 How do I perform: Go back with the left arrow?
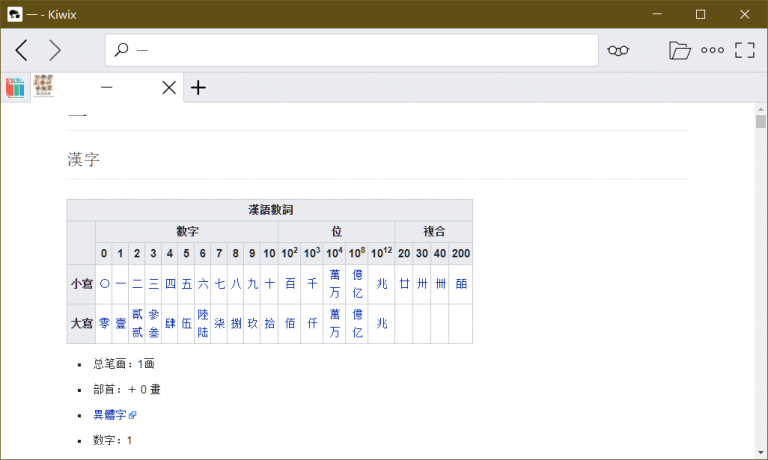[x=21, y=50]
